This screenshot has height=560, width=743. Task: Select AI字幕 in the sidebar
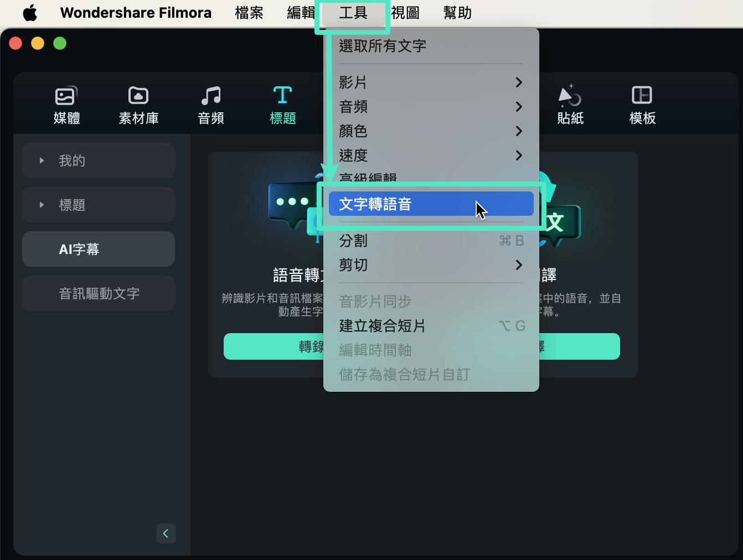(x=99, y=249)
